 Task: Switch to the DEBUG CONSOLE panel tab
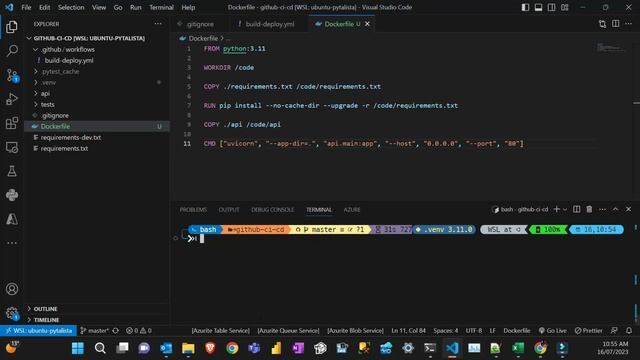(x=272, y=209)
